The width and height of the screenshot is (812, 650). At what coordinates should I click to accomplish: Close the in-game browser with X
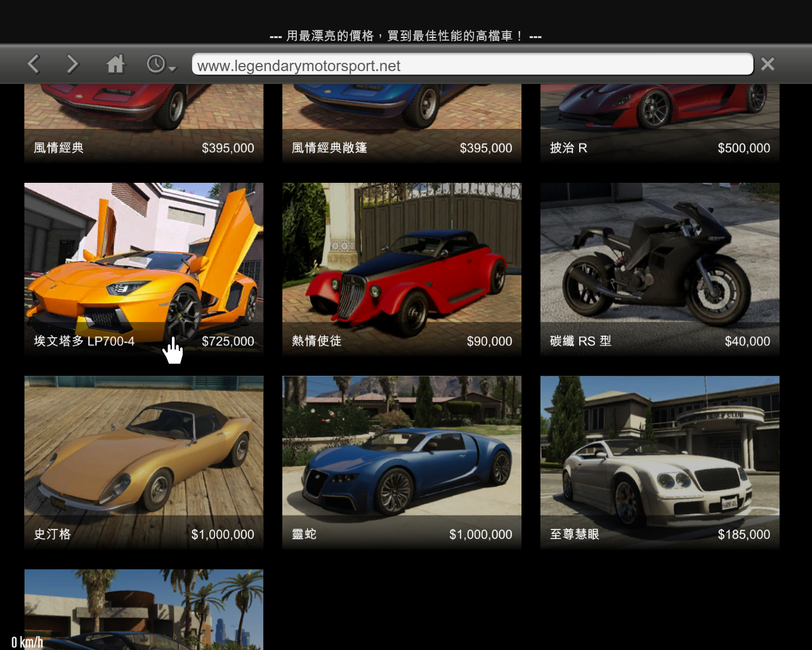pyautogui.click(x=768, y=64)
